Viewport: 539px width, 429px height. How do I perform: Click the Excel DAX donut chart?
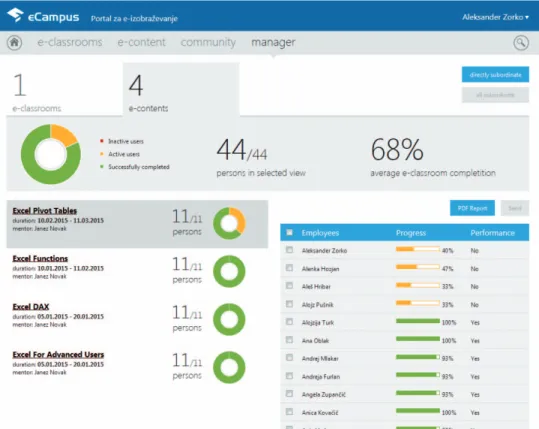point(229,319)
